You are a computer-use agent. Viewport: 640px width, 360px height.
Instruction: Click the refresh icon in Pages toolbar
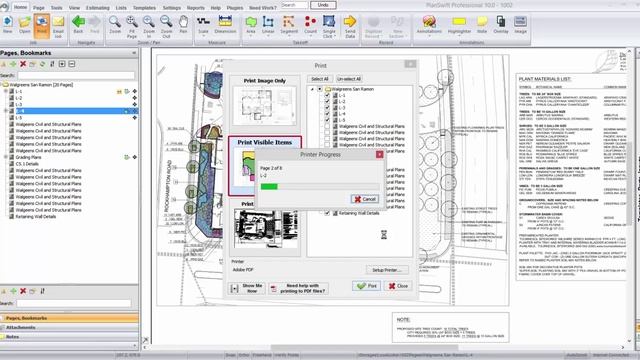(42, 64)
